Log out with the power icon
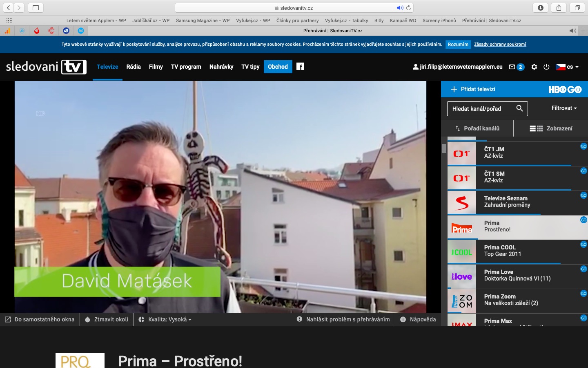 coord(546,67)
